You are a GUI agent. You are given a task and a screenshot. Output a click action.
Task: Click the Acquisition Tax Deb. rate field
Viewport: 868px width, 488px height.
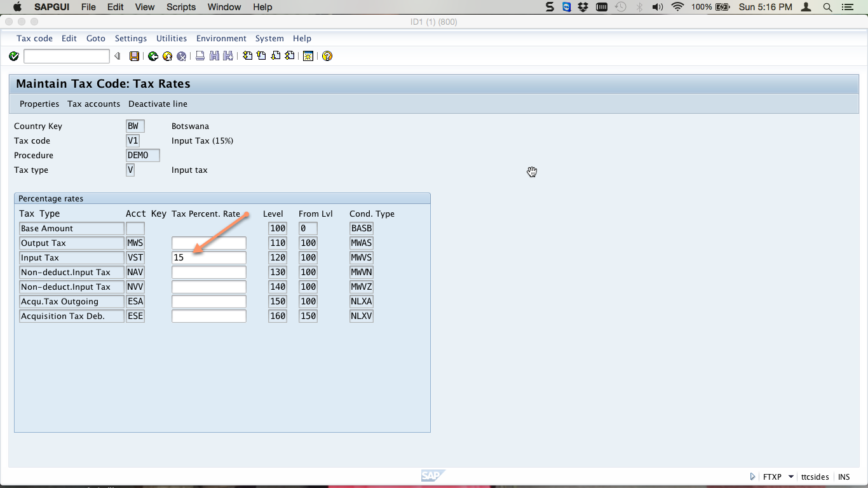pos(208,316)
